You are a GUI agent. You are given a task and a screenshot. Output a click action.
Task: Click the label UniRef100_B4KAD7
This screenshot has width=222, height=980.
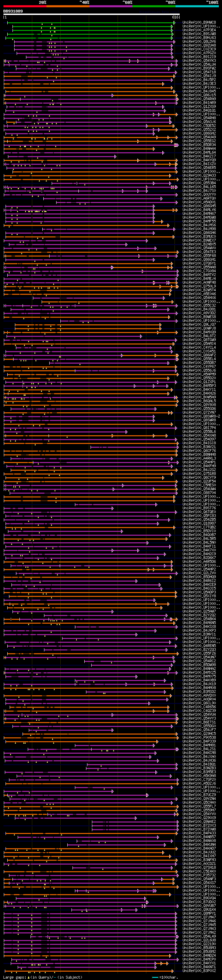[x=199, y=848]
